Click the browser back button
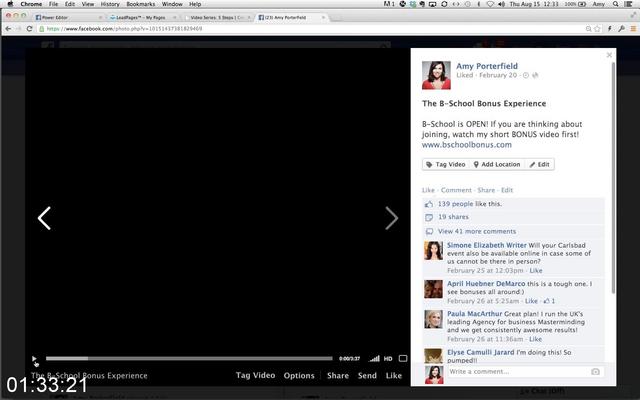 point(8,29)
